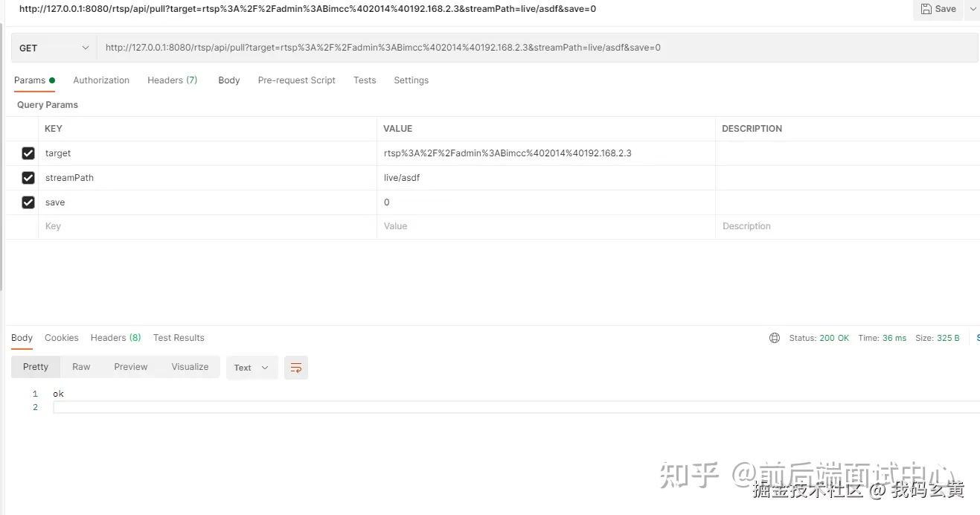Viewport: 980px width, 515px height.
Task: Click the line wrap icon in response viewer
Action: pos(295,367)
